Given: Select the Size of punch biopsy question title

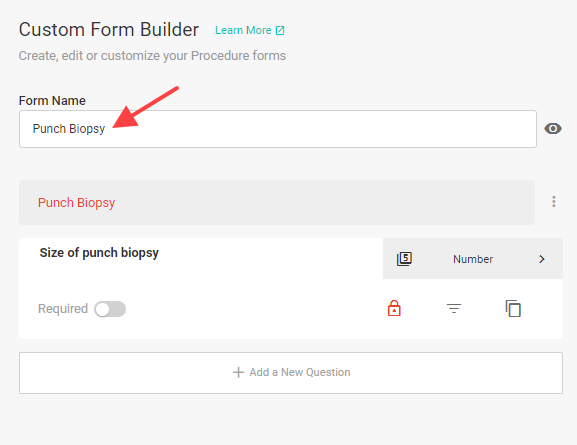Looking at the screenshot, I should [99, 253].
